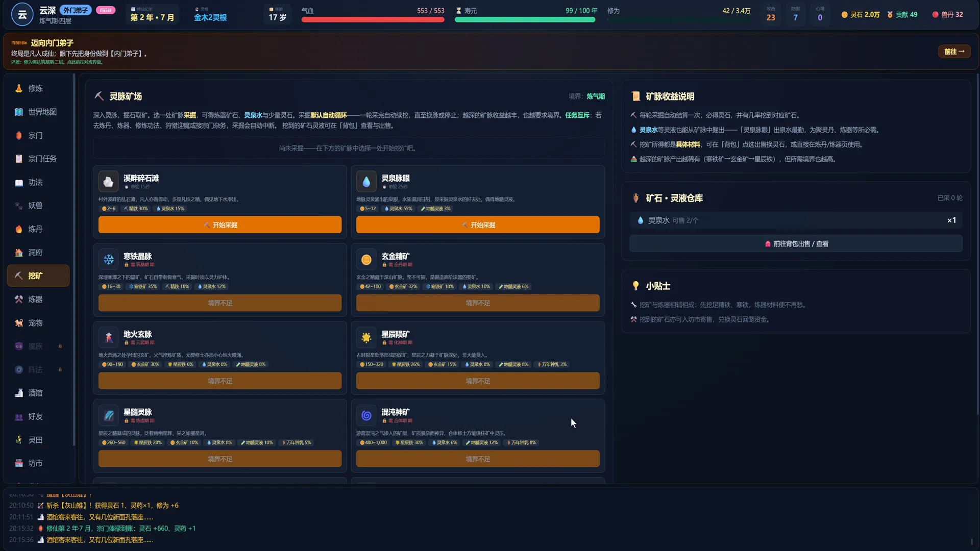Click the 地火玄脉 flame icon
980x551 pixels.
(x=108, y=337)
